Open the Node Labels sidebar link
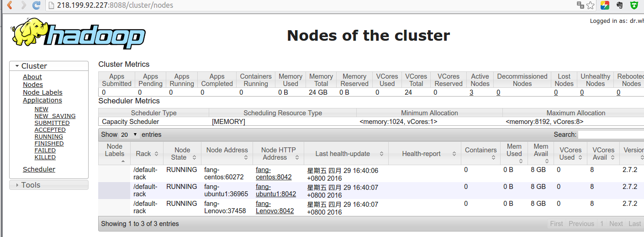644x237 pixels. (x=42, y=92)
